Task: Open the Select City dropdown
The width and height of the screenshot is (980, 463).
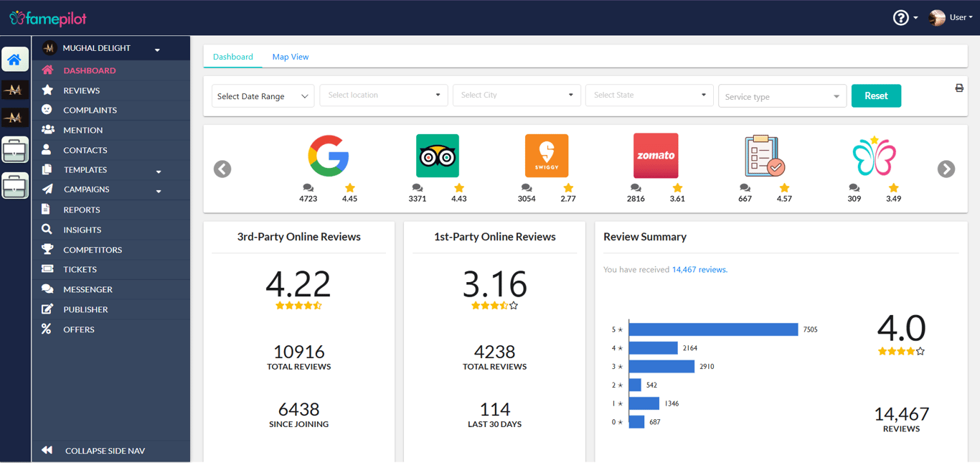Action: pos(517,95)
